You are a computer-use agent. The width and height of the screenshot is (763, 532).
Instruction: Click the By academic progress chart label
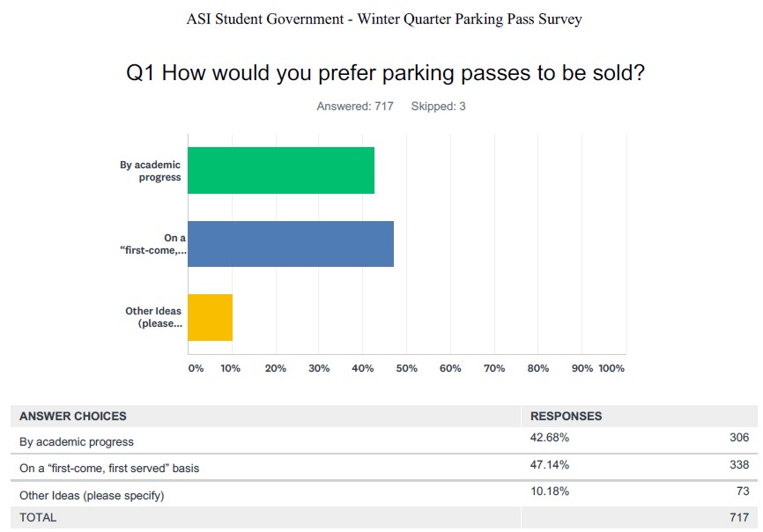151,171
